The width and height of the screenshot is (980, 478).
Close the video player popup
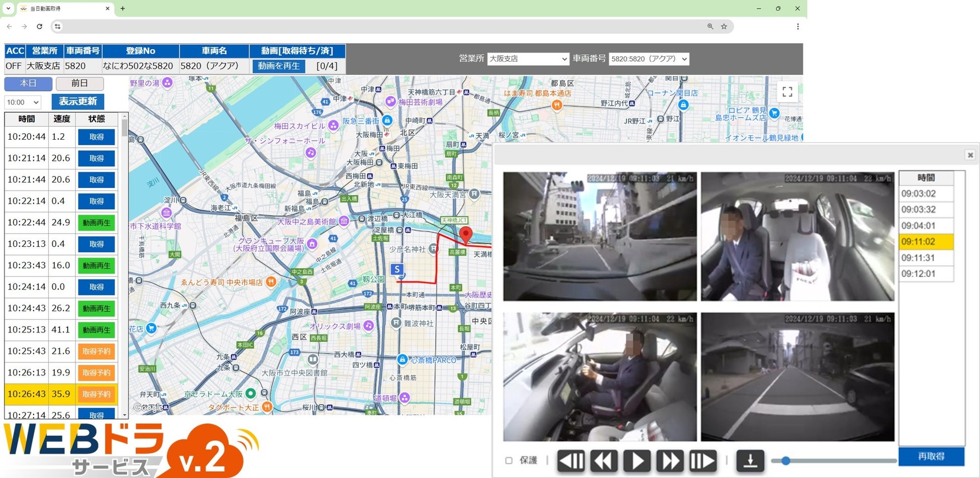[x=970, y=155]
